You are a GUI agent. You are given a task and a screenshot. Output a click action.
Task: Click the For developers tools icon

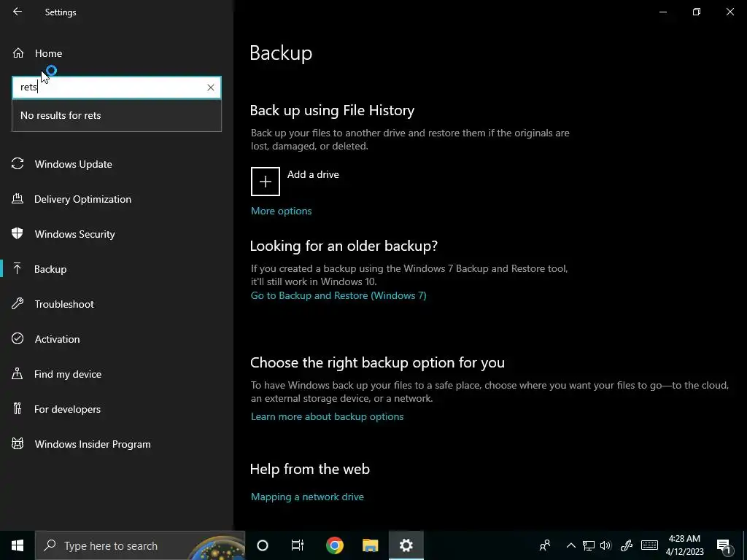tap(18, 408)
